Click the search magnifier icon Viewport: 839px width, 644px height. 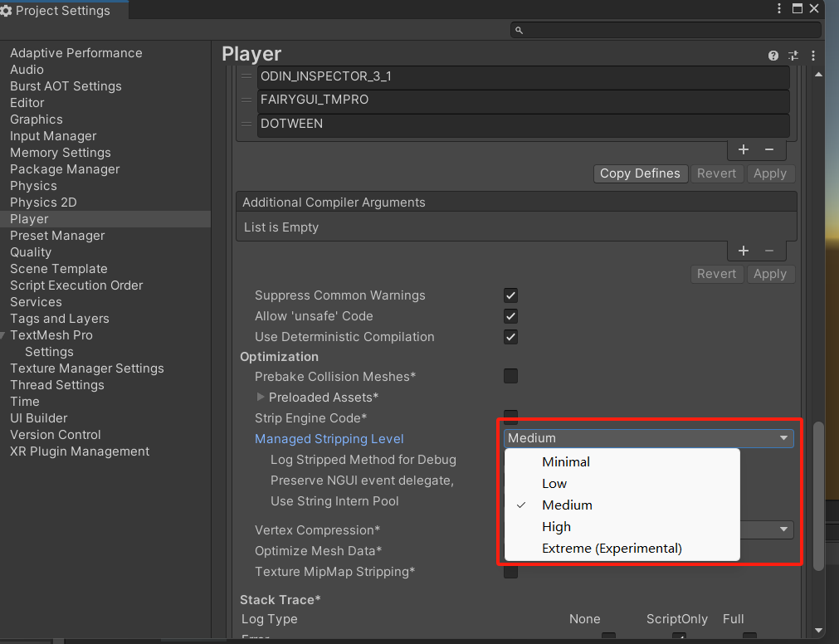coord(519,29)
